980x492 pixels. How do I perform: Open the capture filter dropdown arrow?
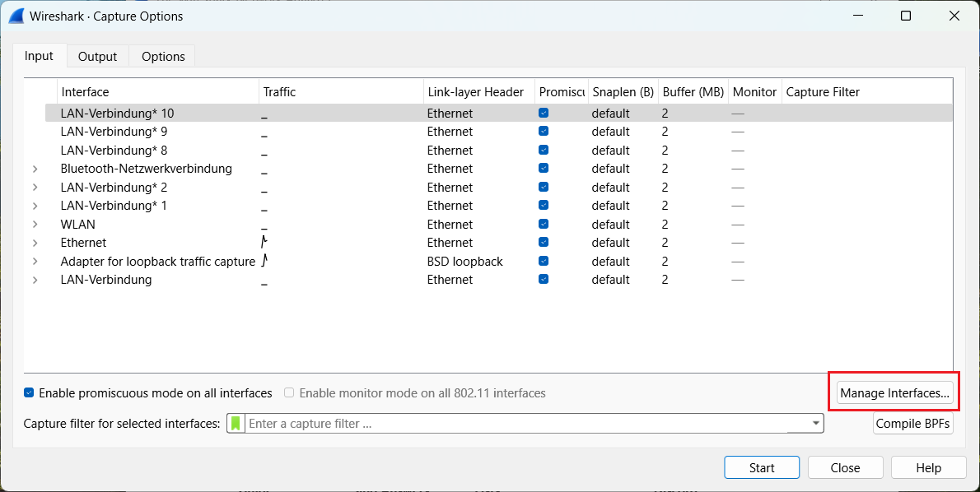[x=815, y=424]
